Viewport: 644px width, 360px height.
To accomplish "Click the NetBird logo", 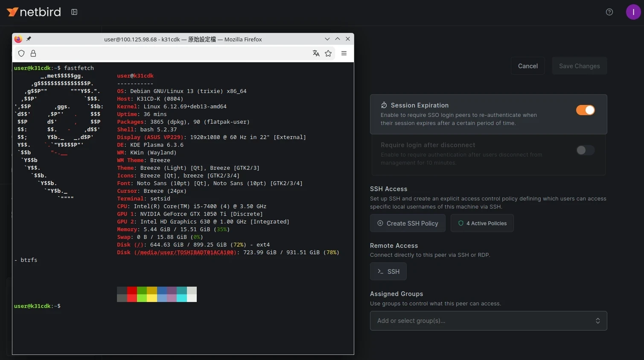I will tap(33, 12).
